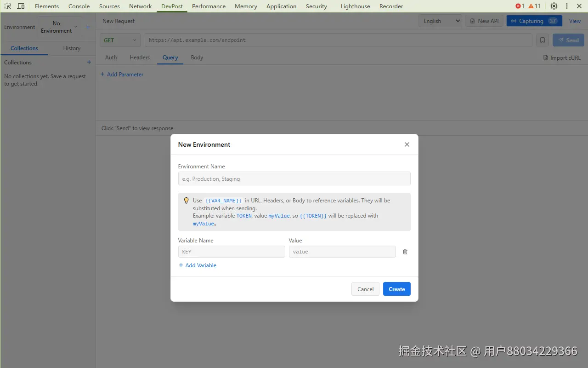The image size is (588, 368).
Task: Switch to the Console tab
Action: pyautogui.click(x=79, y=6)
